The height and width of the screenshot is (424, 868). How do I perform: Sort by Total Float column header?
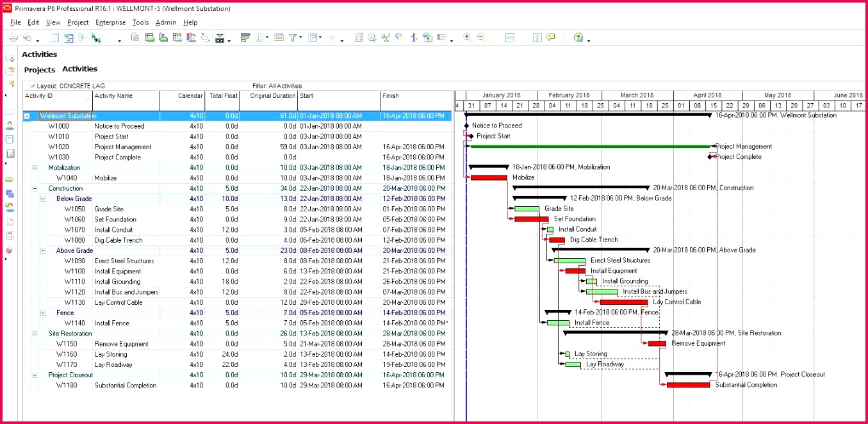[x=223, y=96]
